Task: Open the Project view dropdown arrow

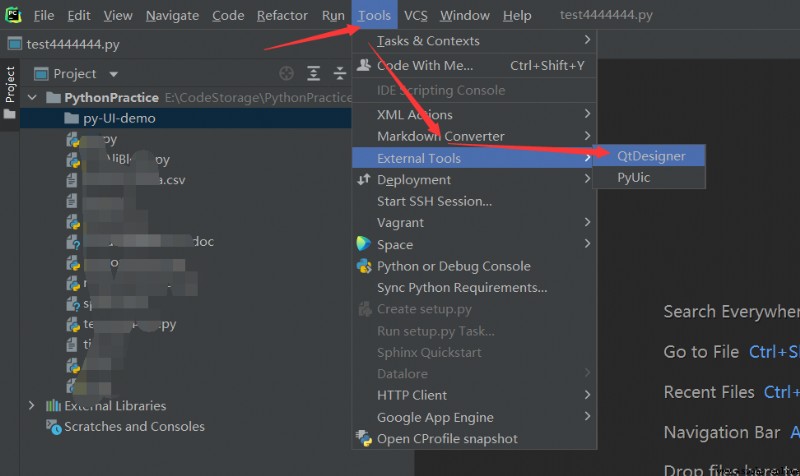Action: click(113, 74)
